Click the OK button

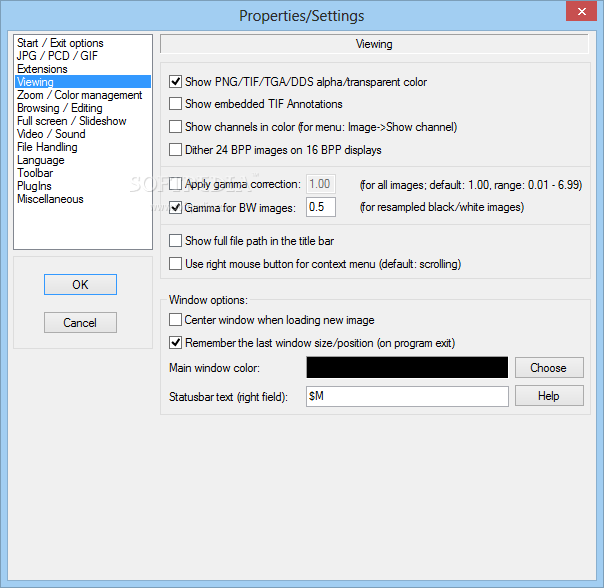[80, 284]
